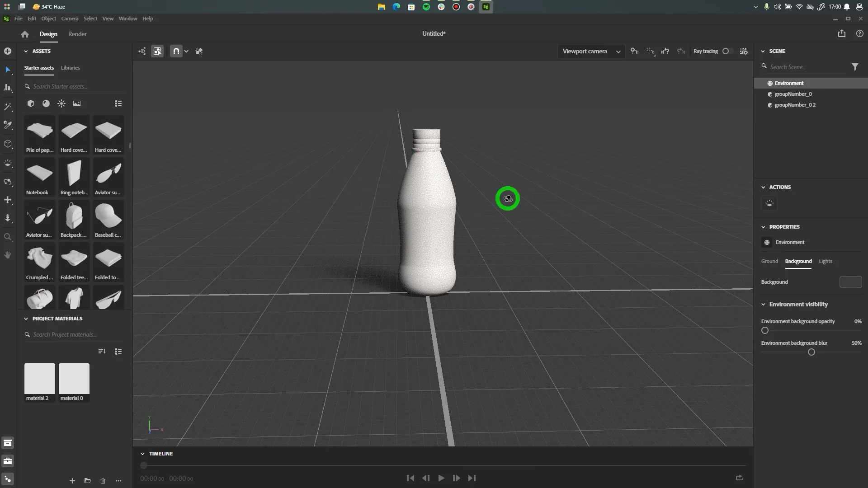Select groupNumber_0 in scene tree
This screenshot has width=868, height=488.
(793, 94)
